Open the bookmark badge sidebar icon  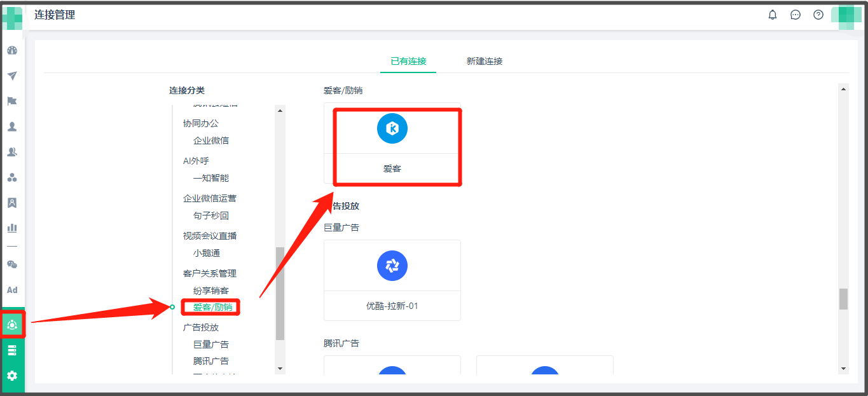point(12,203)
